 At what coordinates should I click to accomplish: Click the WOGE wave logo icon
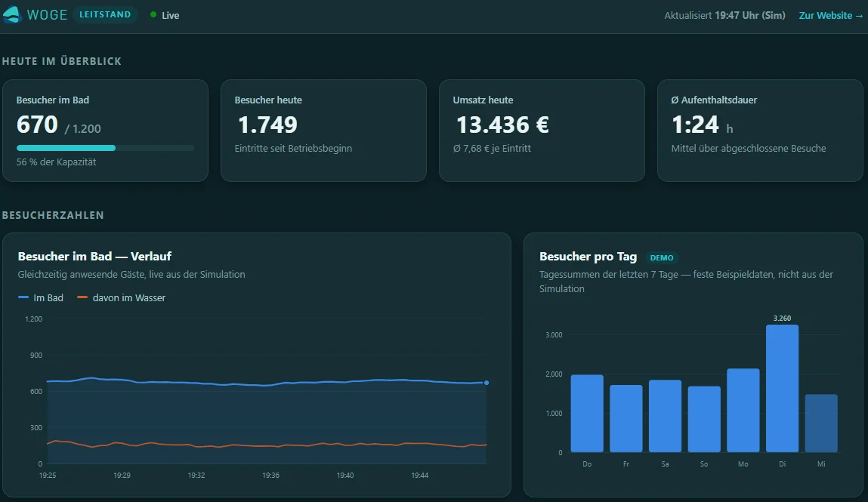(x=11, y=15)
